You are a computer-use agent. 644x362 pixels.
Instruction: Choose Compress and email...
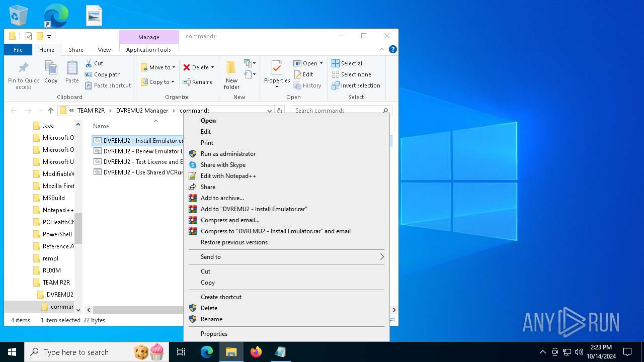(x=286, y=220)
